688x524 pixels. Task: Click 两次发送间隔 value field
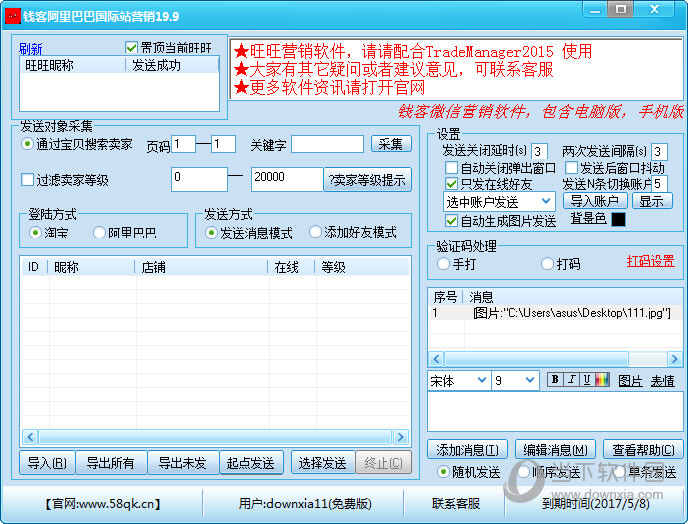(x=659, y=151)
